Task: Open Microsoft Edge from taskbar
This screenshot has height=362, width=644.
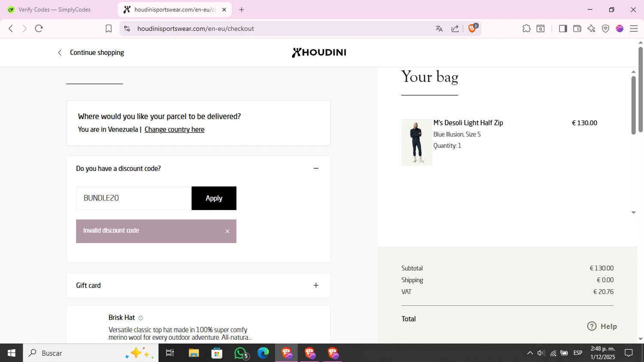Action: [x=263, y=353]
